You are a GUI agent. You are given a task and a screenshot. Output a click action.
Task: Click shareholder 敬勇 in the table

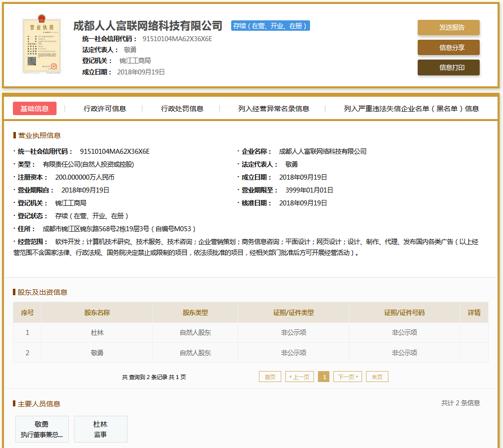click(x=97, y=353)
